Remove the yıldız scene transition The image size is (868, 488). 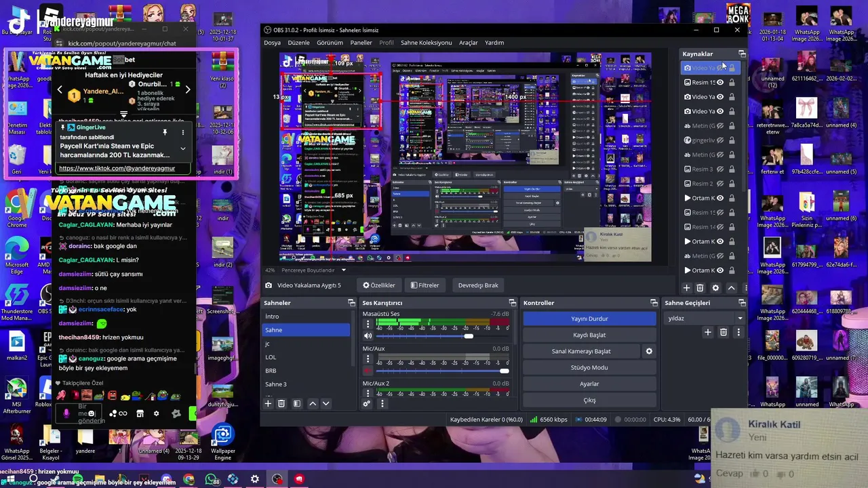pos(724,332)
